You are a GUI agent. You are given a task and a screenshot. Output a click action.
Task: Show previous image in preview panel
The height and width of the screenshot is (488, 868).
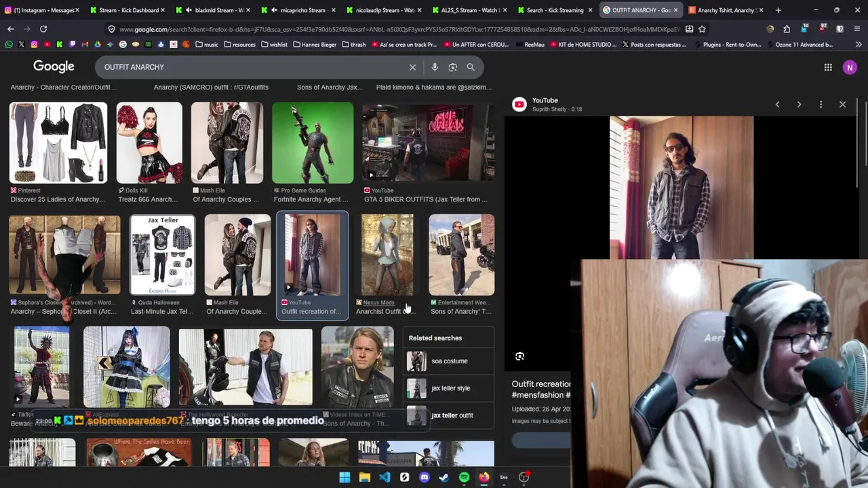[778, 104]
